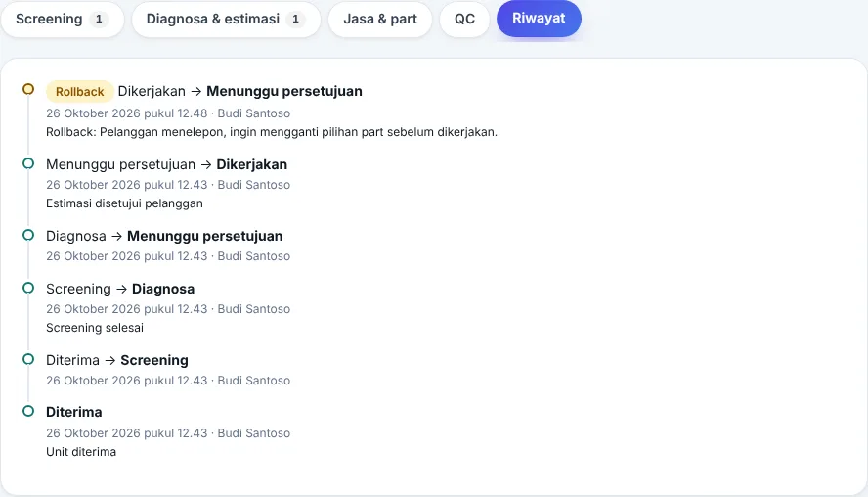868x497 pixels.
Task: Click the count badge on Screening tab
Action: (99, 19)
